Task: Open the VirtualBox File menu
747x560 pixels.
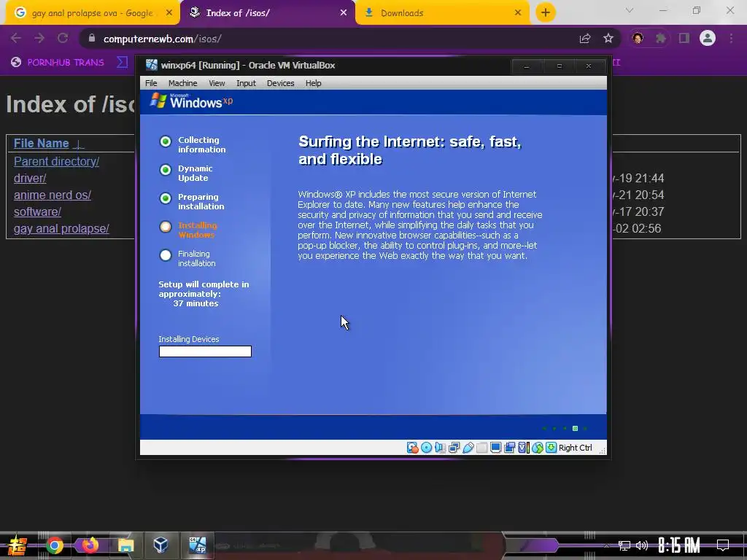Action: click(151, 83)
